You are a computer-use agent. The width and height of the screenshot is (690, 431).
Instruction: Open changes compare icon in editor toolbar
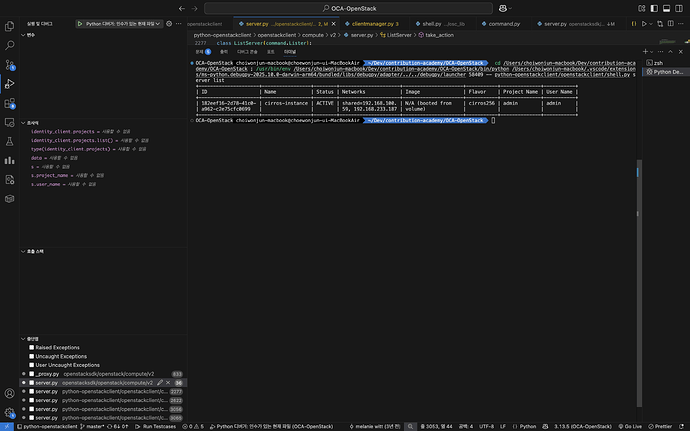pos(660,24)
